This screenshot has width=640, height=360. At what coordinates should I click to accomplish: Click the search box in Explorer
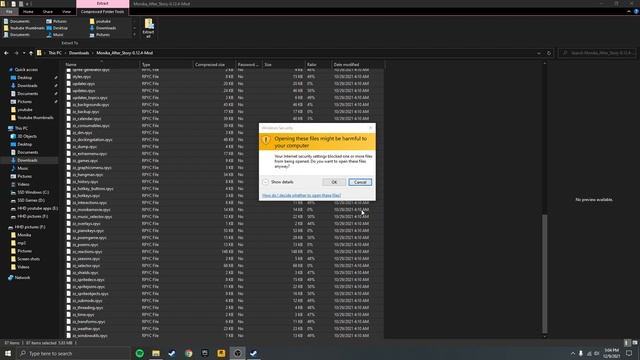(597, 53)
